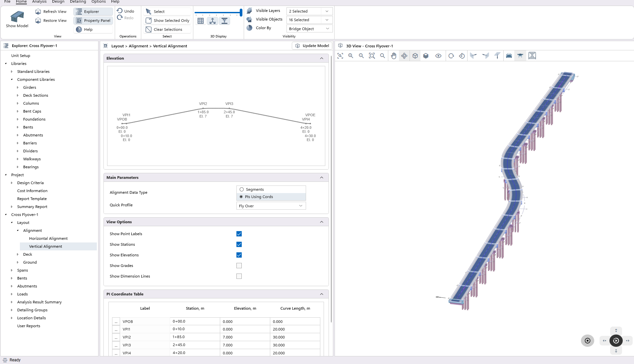The height and width of the screenshot is (364, 634).
Task: Select the Segments radio option
Action: [242, 189]
